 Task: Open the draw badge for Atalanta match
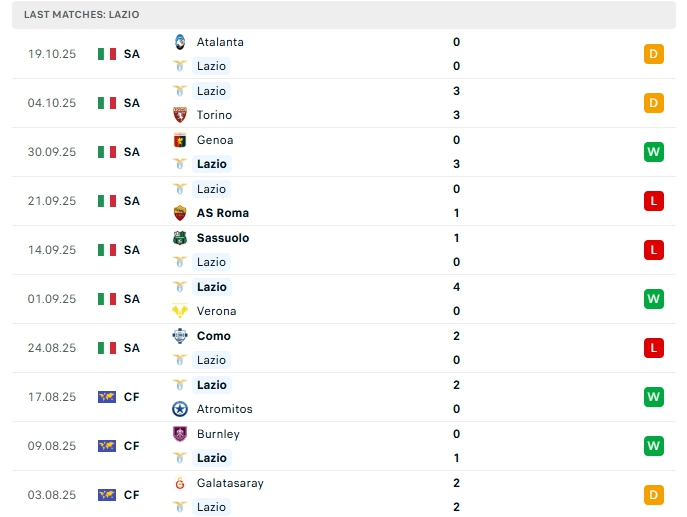(x=654, y=54)
